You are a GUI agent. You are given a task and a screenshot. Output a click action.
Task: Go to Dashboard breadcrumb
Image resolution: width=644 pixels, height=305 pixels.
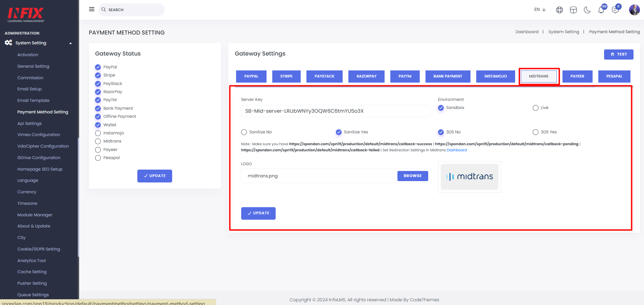pyautogui.click(x=527, y=32)
